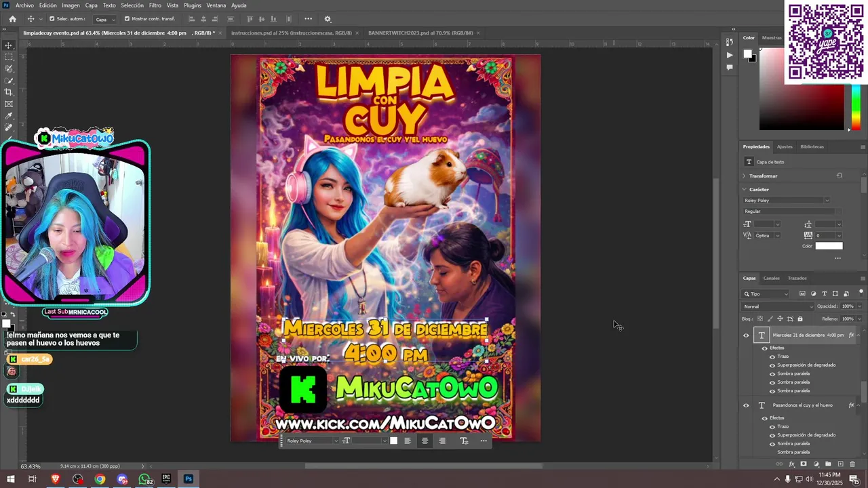Switch to the Canales tab
Screen dimensions: 868x488
coord(772,278)
